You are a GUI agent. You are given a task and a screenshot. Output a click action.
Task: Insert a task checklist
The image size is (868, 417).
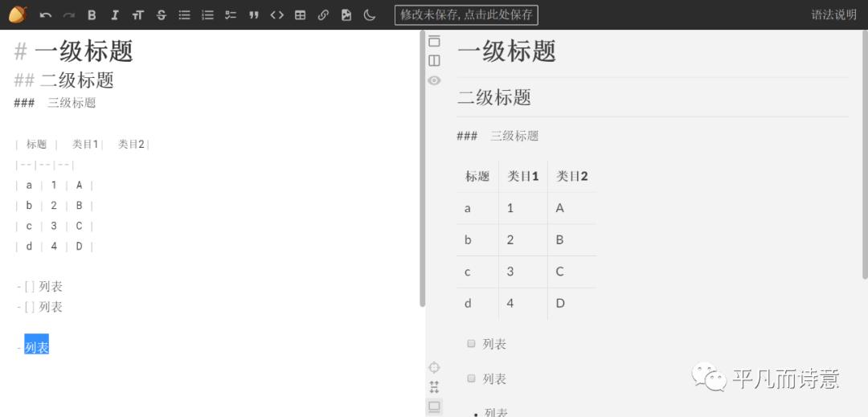coord(231,15)
